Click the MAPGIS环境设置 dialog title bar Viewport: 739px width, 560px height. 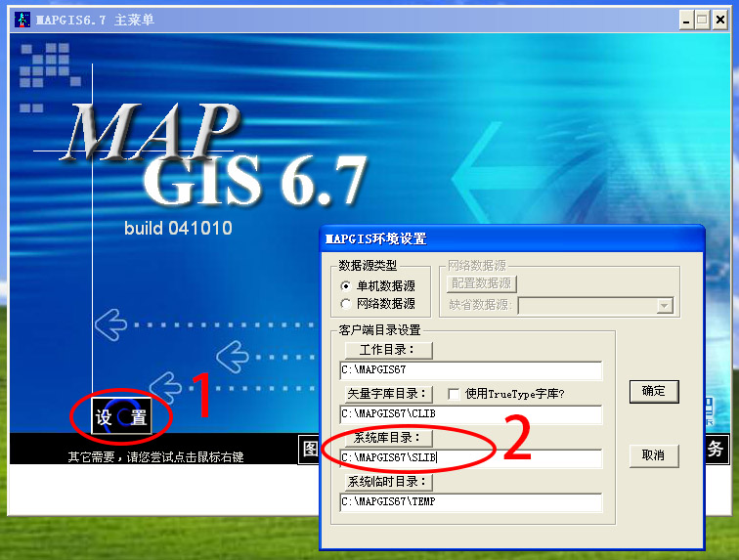click(512, 239)
